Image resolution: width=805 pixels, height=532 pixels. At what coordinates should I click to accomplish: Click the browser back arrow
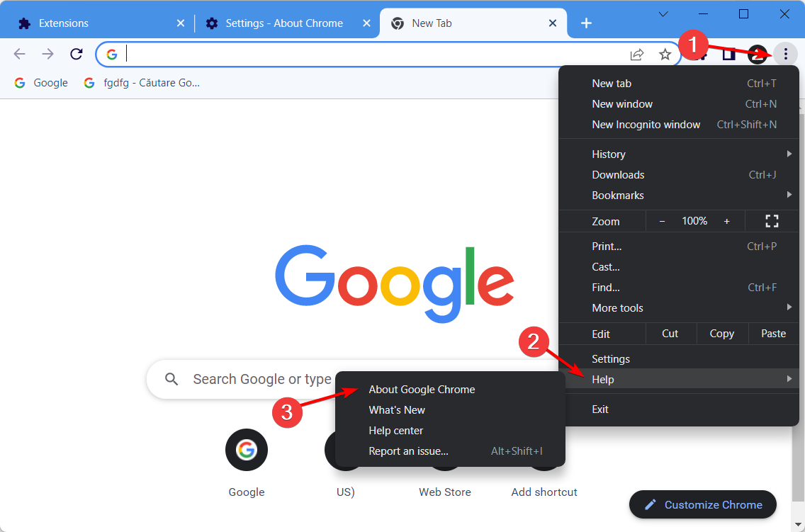(20, 54)
